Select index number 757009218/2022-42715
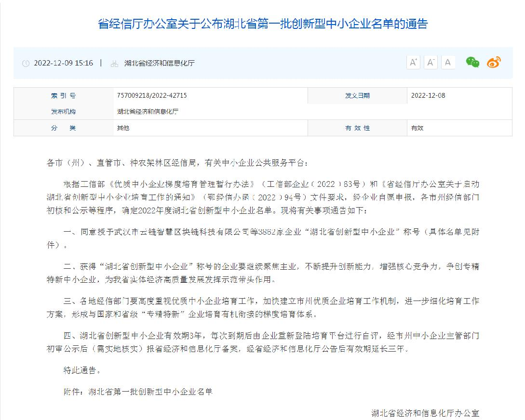The width and height of the screenshot is (525, 420). click(152, 96)
